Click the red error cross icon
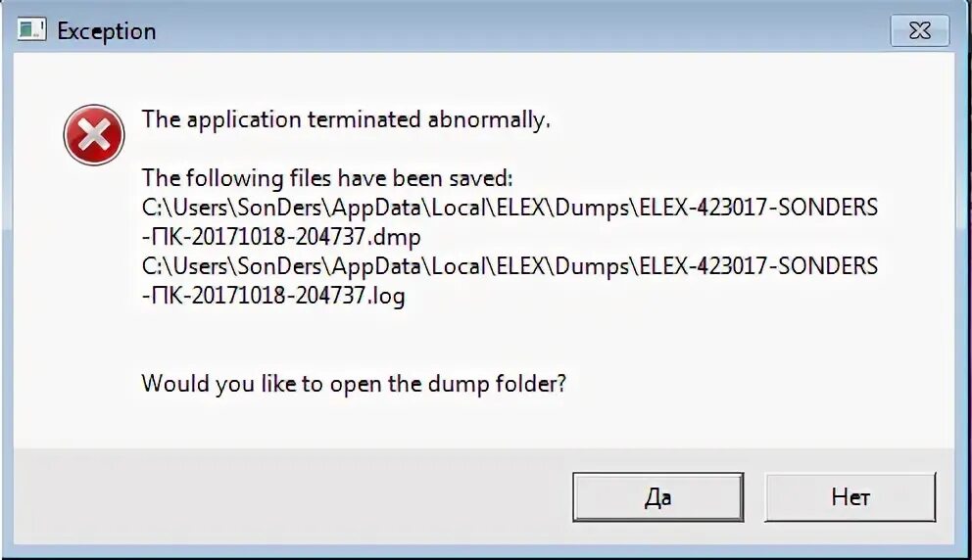 (94, 135)
